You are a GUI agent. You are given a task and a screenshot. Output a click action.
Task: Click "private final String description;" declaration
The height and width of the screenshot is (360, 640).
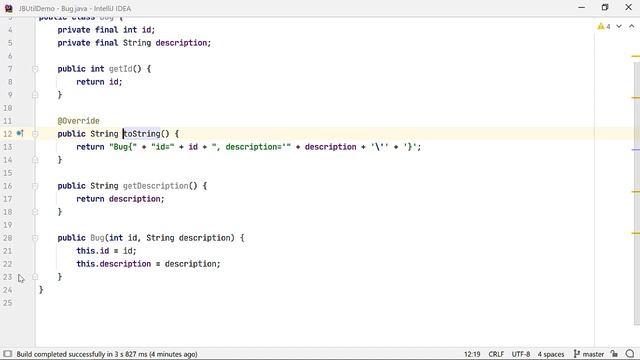click(x=134, y=43)
